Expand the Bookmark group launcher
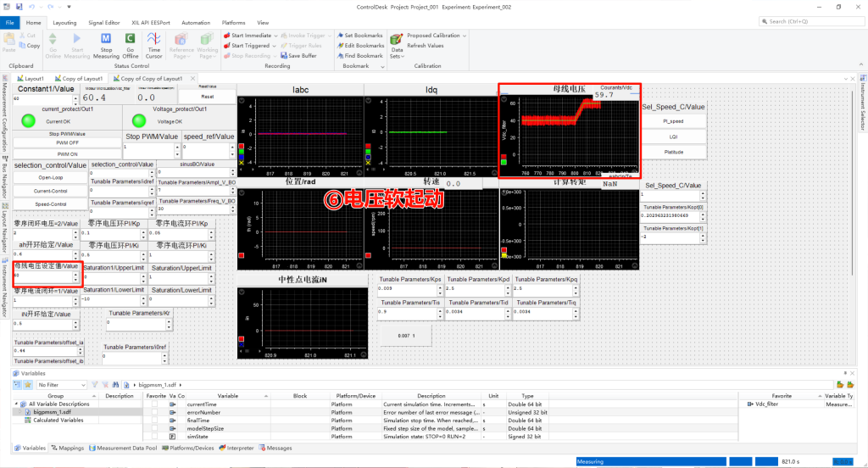Viewport: 868px width, 468px height. (382, 66)
